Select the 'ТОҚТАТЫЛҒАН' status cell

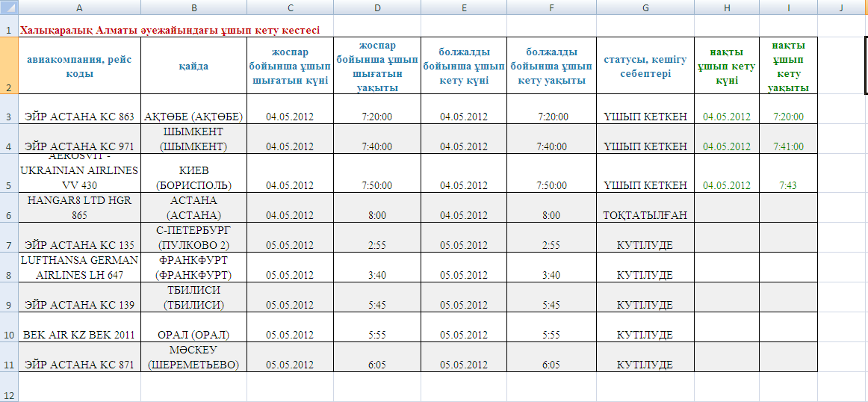tap(645, 208)
